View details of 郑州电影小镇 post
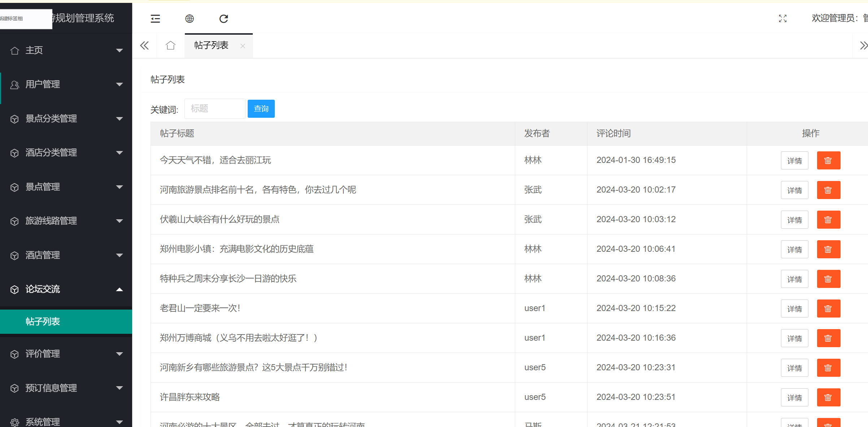868x427 pixels. [794, 249]
